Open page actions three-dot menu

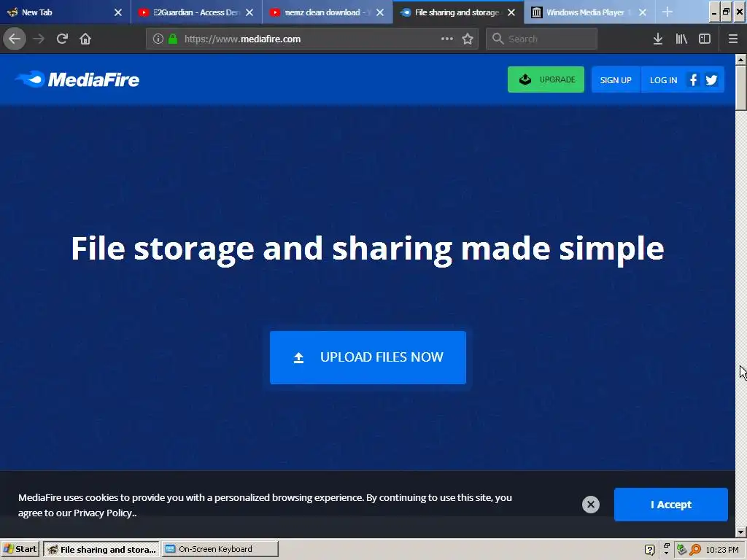click(447, 39)
